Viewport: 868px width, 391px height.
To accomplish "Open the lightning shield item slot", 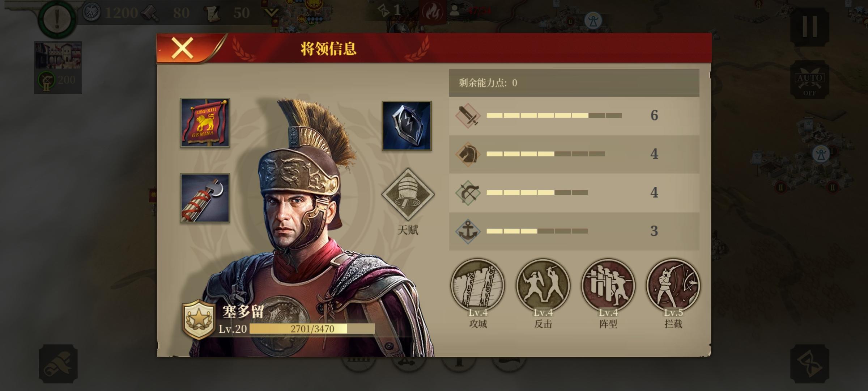I will pyautogui.click(x=407, y=126).
